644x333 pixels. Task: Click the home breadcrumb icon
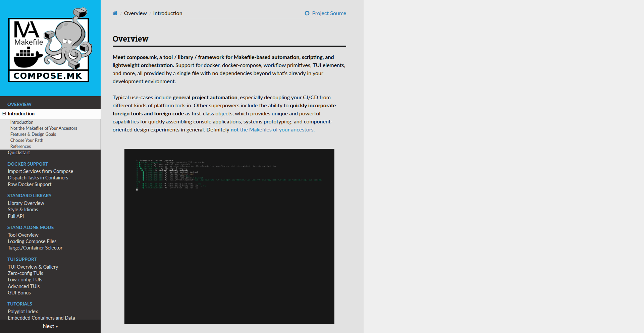[115, 13]
